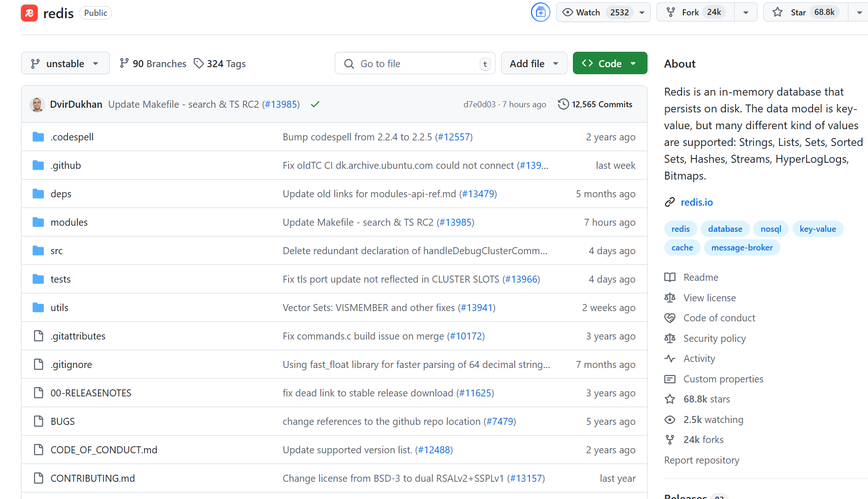The image size is (868, 499).
Task: Open the BUGS file
Action: 62,422
